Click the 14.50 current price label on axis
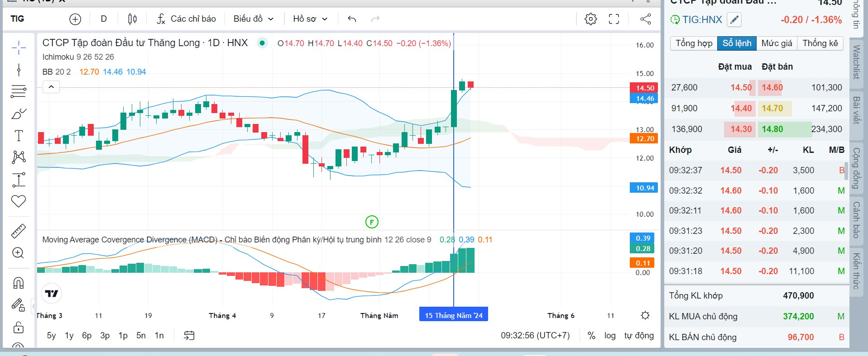This screenshot has width=868, height=356. 644,88
